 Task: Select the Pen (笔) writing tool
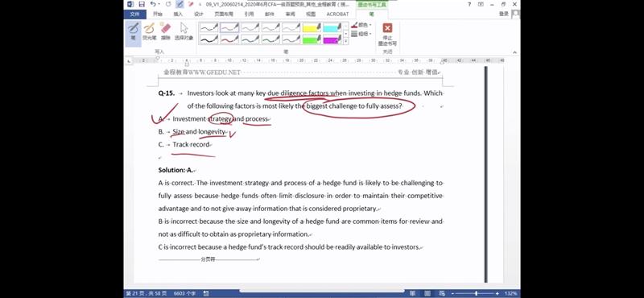133,31
